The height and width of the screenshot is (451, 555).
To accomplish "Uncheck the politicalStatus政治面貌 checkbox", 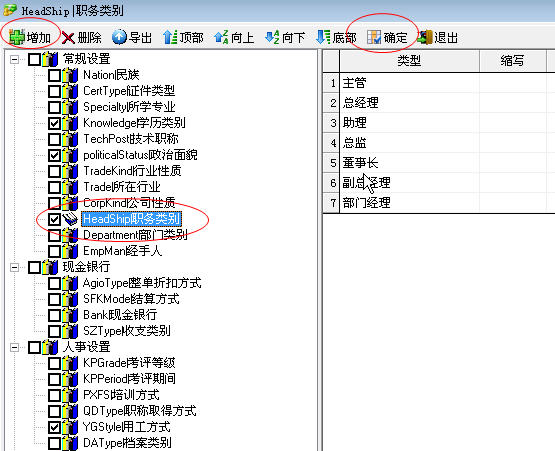I will (54, 155).
